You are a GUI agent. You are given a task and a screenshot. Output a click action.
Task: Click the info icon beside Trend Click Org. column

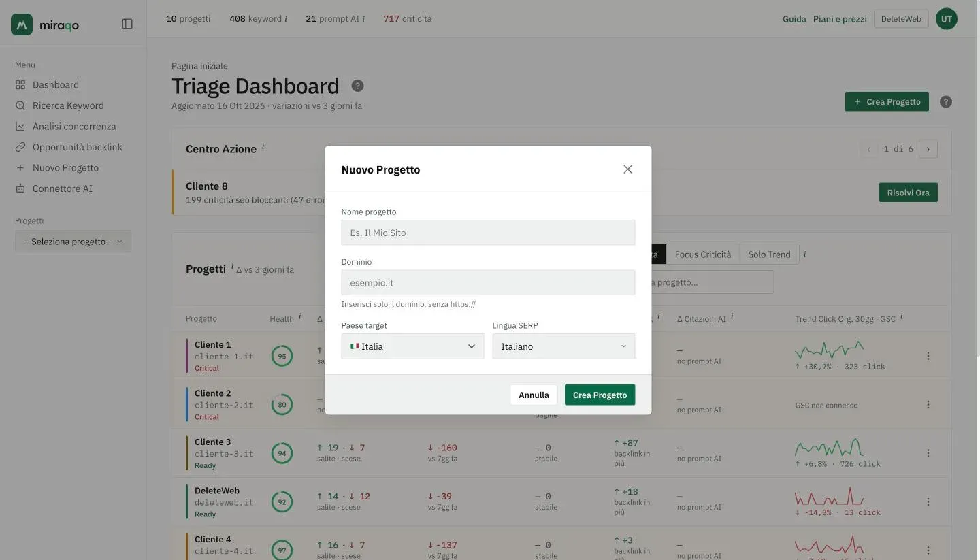(902, 316)
